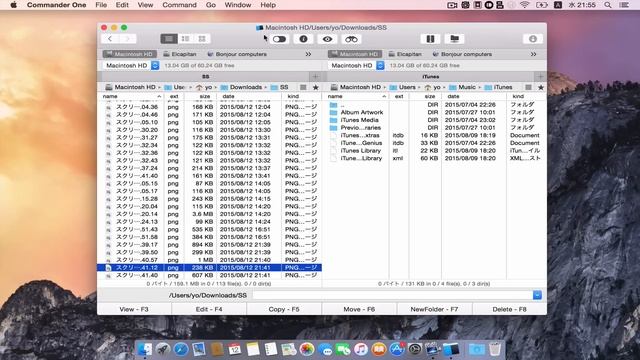Sort left panel by name column
This screenshot has width=640, height=360.
[131, 96]
